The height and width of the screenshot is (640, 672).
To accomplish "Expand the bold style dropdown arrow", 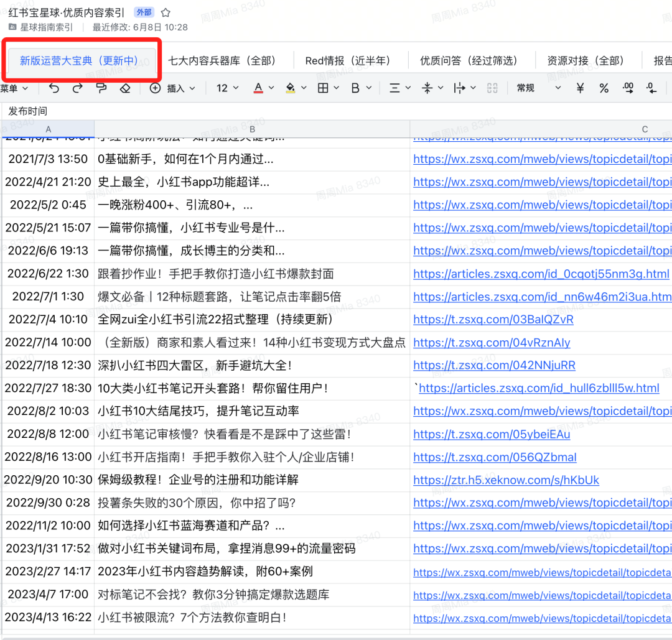I will tap(369, 88).
